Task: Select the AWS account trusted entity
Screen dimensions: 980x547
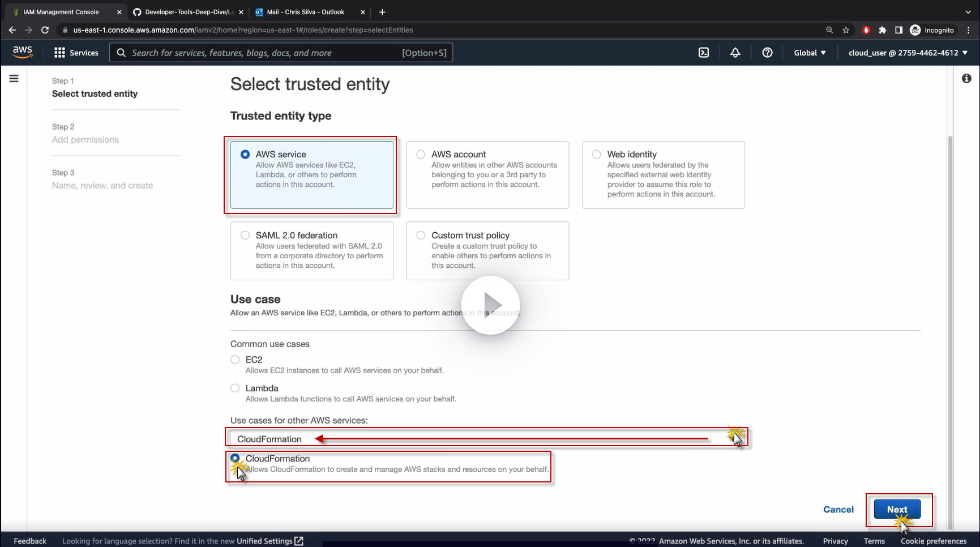Action: click(487, 175)
